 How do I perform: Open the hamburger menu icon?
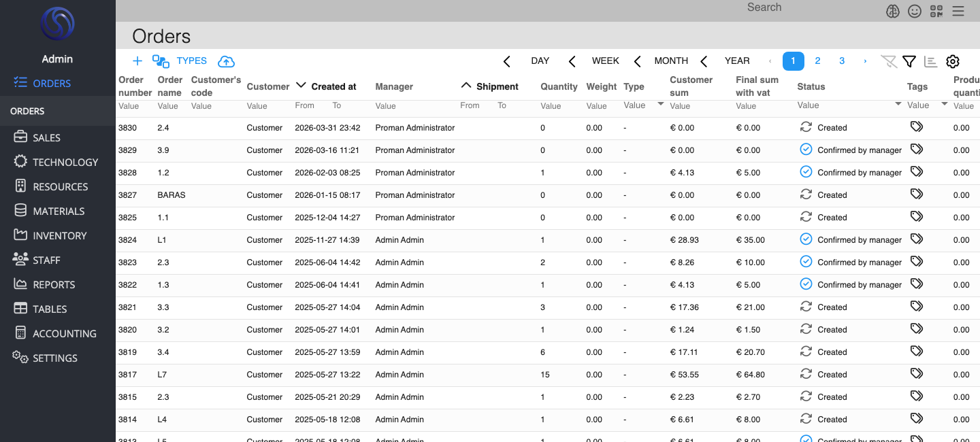click(x=958, y=11)
